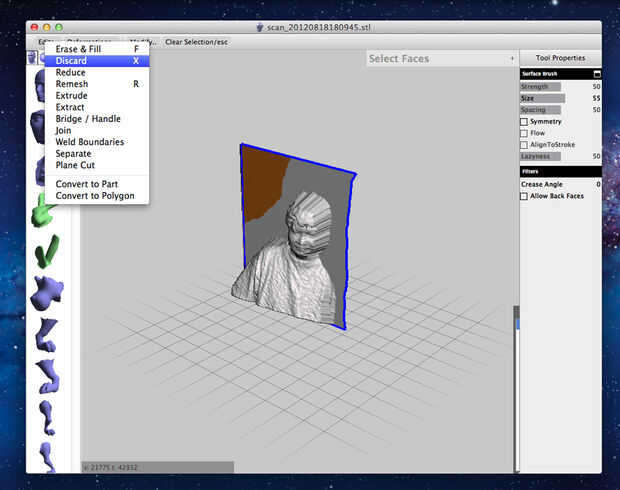Click the vertex/triangle count status bar
The height and width of the screenshot is (490, 620).
[x=157, y=467]
